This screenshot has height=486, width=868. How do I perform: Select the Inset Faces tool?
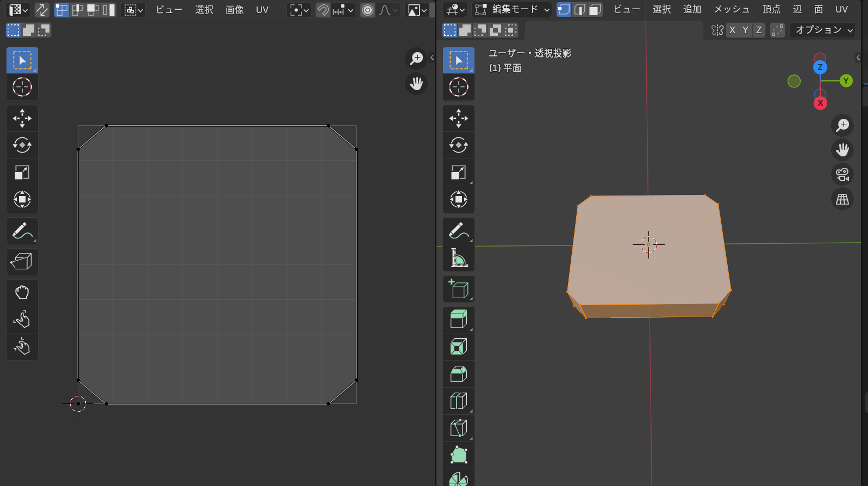[459, 346]
